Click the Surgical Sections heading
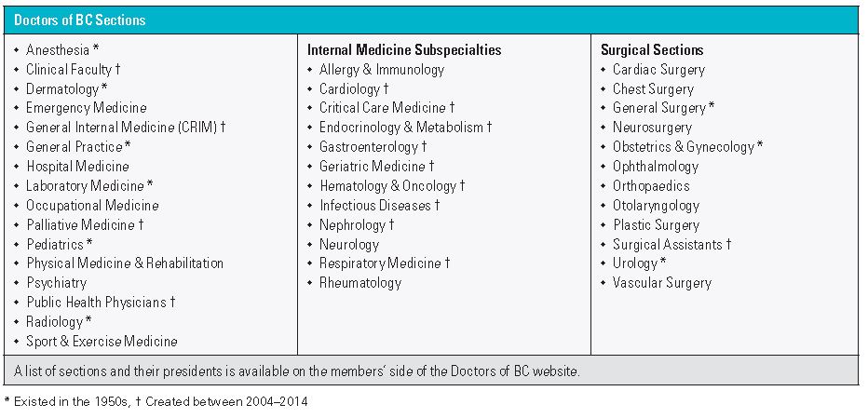The image size is (868, 418). click(652, 50)
